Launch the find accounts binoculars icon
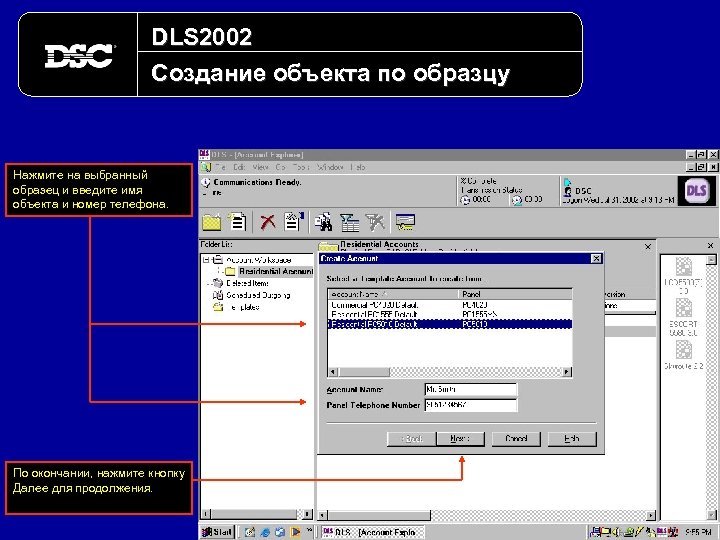This screenshot has width=720, height=540. pyautogui.click(x=323, y=222)
